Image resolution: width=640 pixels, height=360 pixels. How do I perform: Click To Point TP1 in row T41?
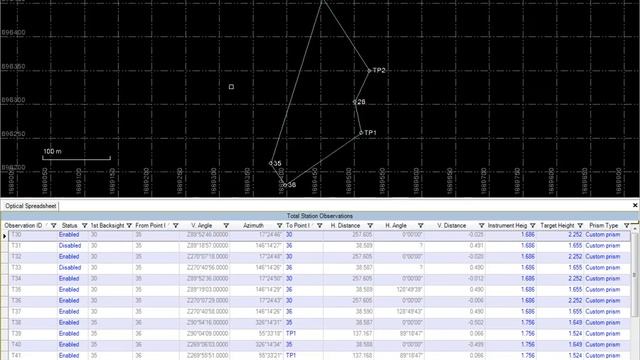[x=291, y=356]
